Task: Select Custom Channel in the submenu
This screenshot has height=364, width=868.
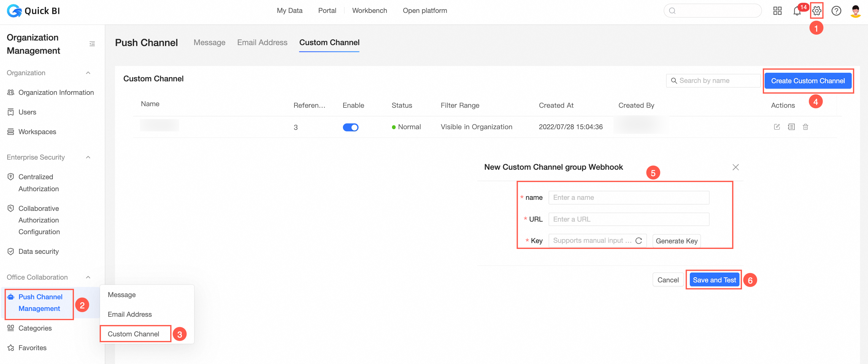Action: [x=133, y=334]
